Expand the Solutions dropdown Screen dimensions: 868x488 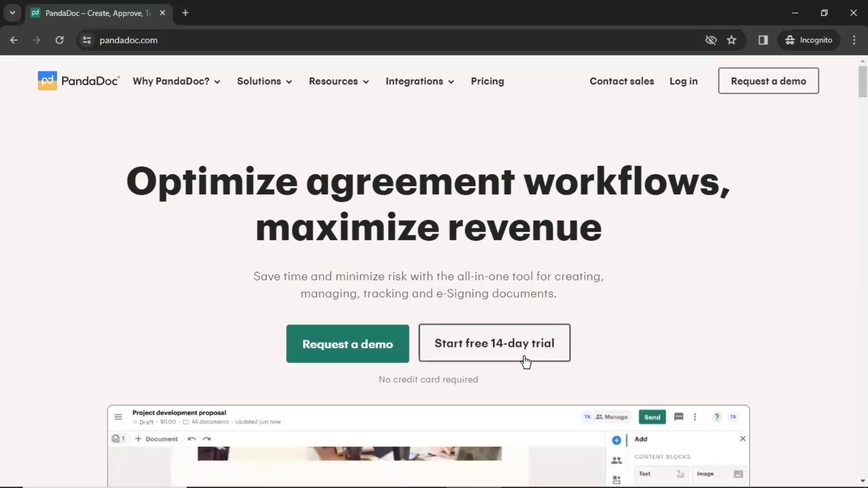[x=264, y=81]
